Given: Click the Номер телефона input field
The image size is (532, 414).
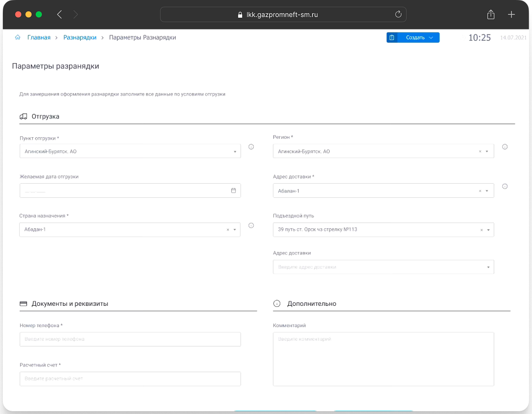Looking at the screenshot, I should (130, 339).
